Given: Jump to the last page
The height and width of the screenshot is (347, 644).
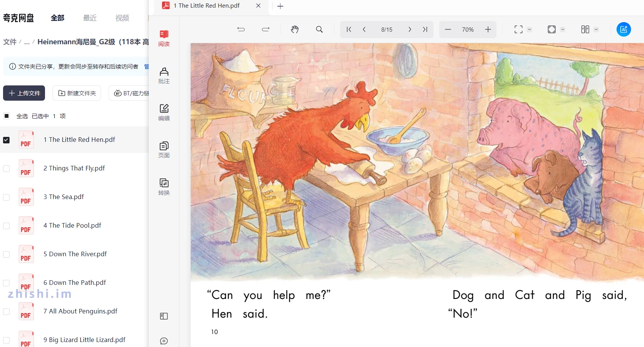Looking at the screenshot, I should pyautogui.click(x=425, y=29).
